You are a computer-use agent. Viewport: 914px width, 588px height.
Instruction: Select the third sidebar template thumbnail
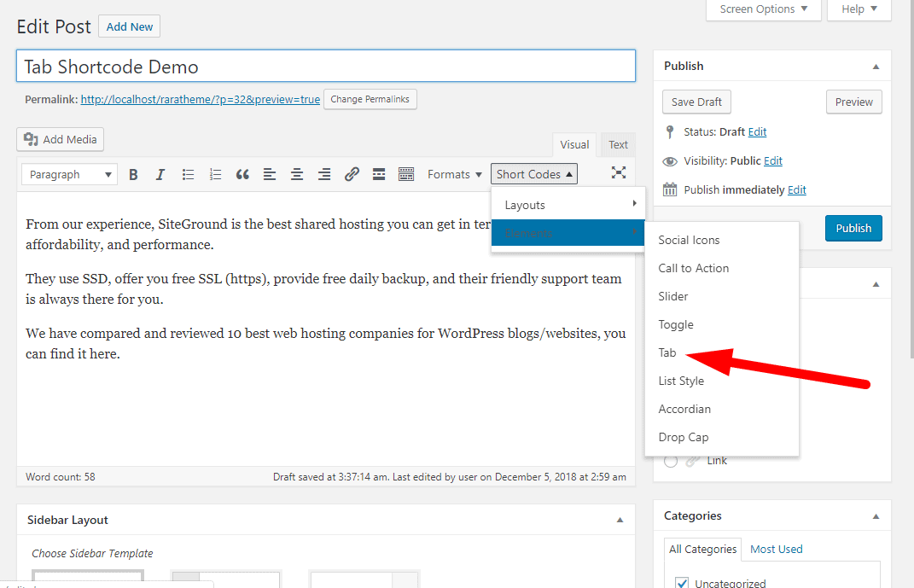[364, 579]
